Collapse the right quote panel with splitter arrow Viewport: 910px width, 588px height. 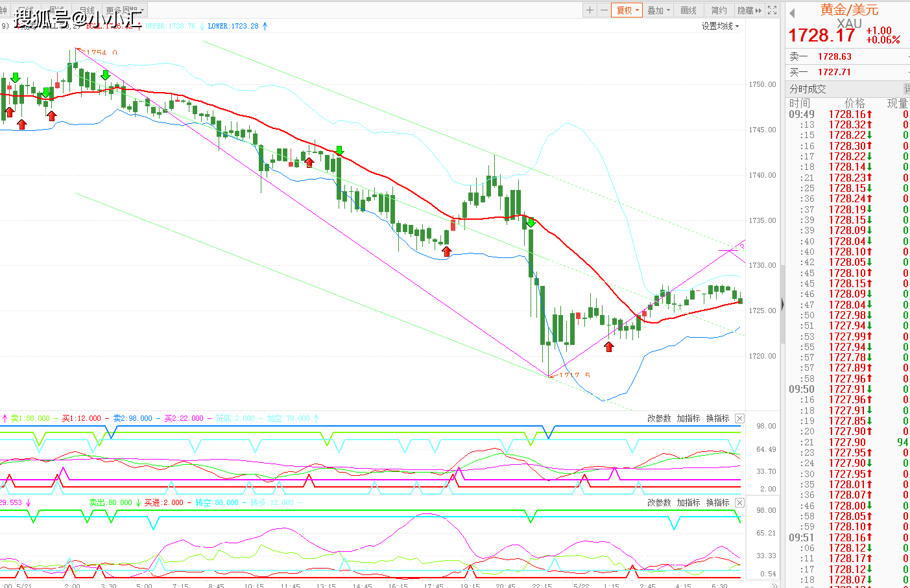(x=782, y=303)
